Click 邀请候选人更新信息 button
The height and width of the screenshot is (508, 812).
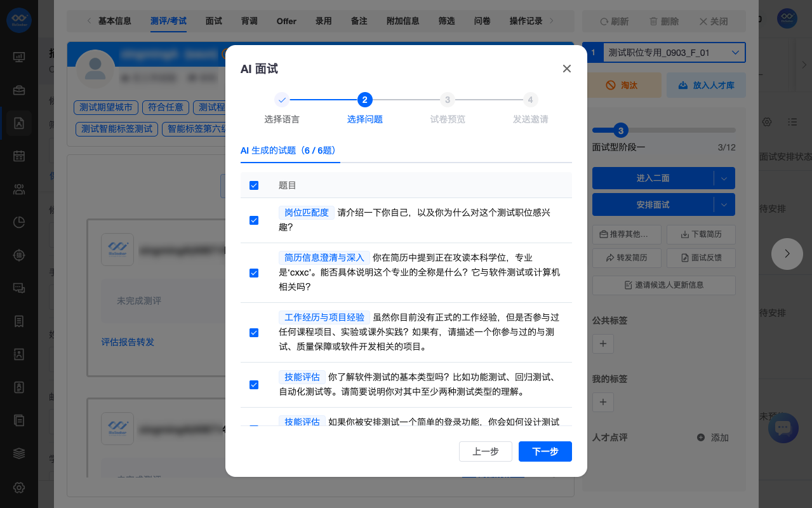coord(664,285)
